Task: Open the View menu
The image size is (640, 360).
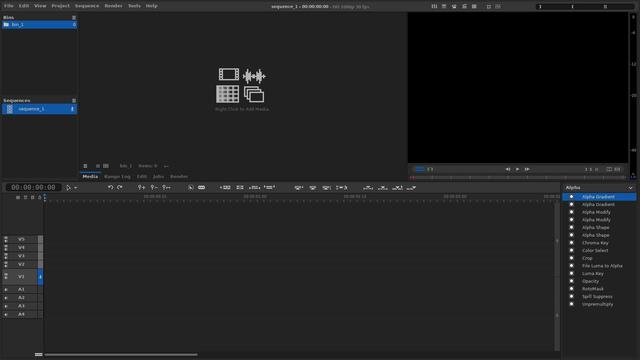Action: tap(40, 6)
